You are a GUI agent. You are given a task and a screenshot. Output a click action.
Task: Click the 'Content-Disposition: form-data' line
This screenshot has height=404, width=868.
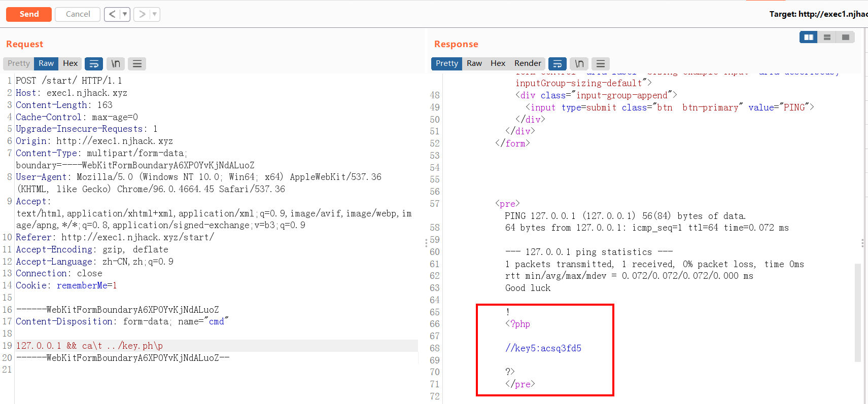122,321
